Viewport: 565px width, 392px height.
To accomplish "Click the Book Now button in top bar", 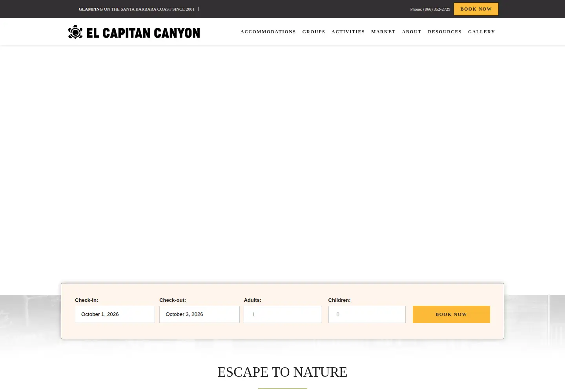I will coord(476,9).
